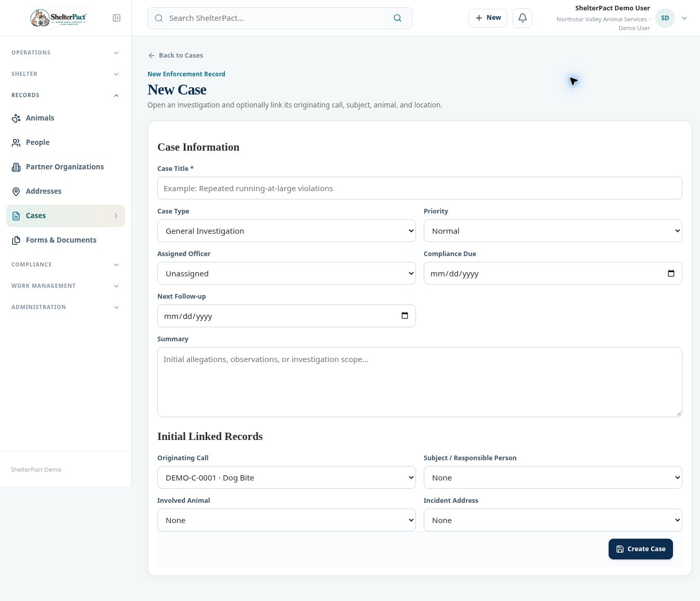Screen dimensions: 700x601
Task: Click the Compliance Due date field
Action: point(553,273)
